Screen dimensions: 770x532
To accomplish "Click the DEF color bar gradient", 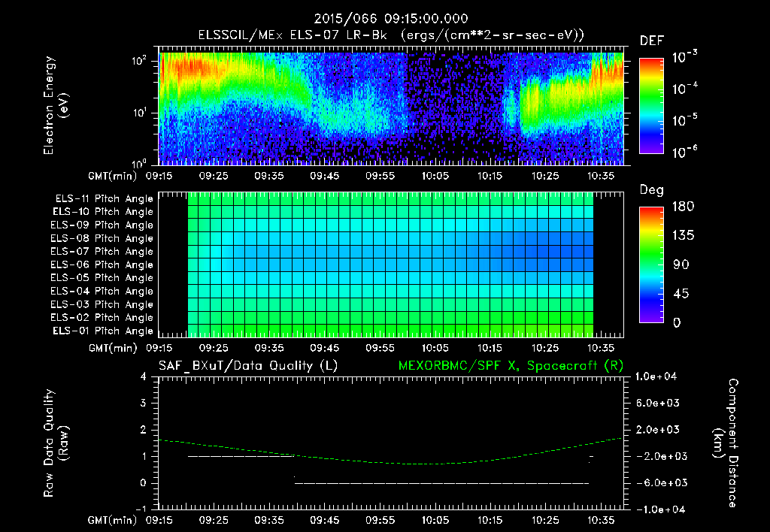I will pyautogui.click(x=651, y=105).
